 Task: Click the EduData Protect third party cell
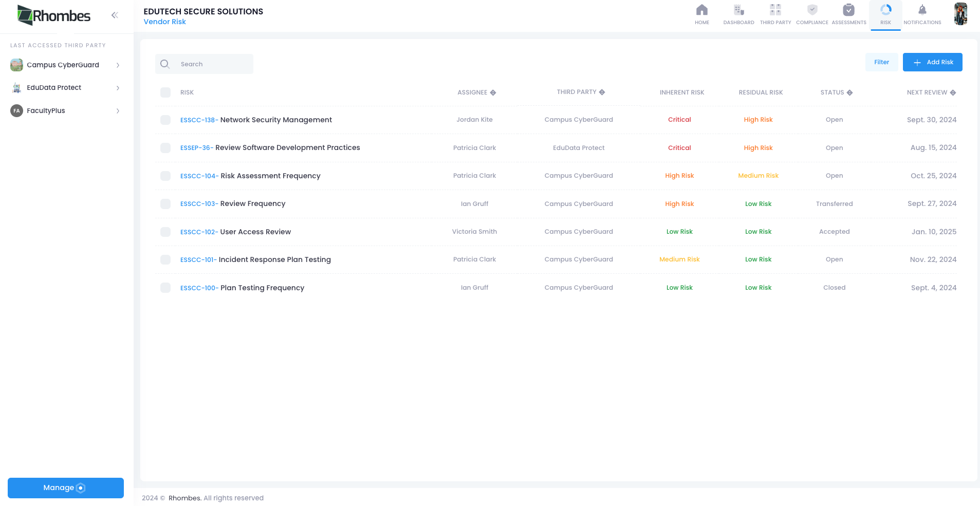coord(579,148)
